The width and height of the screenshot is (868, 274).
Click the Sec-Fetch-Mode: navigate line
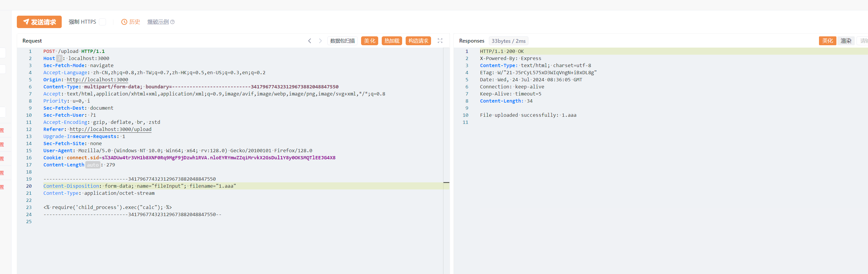click(78, 65)
